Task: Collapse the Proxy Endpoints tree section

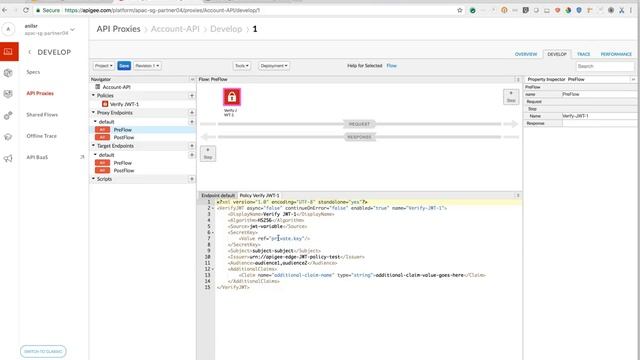Action: [x=93, y=112]
